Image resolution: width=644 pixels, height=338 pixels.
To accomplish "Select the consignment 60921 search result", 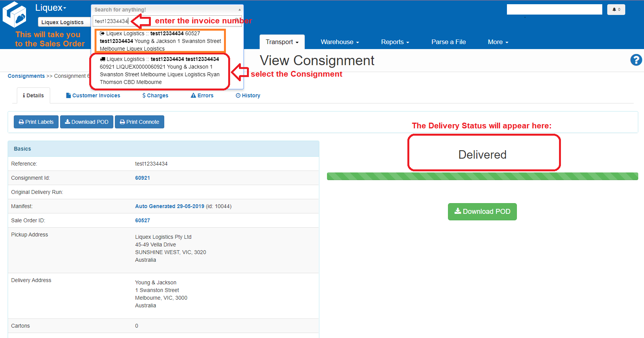I will tap(160, 71).
